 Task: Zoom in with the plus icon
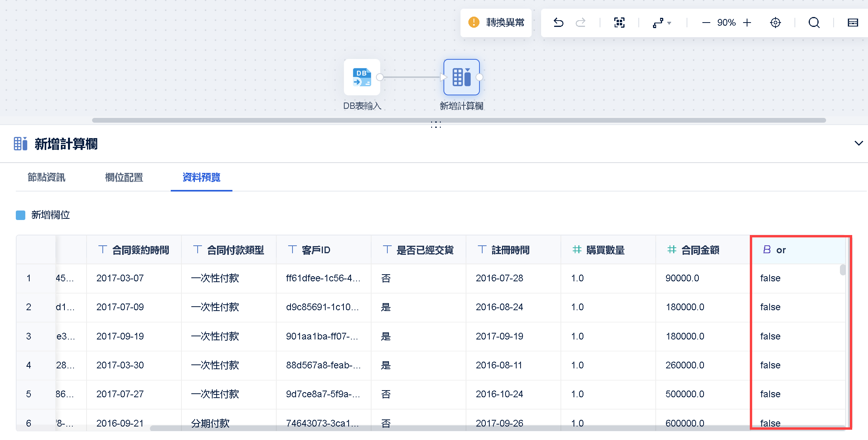747,23
